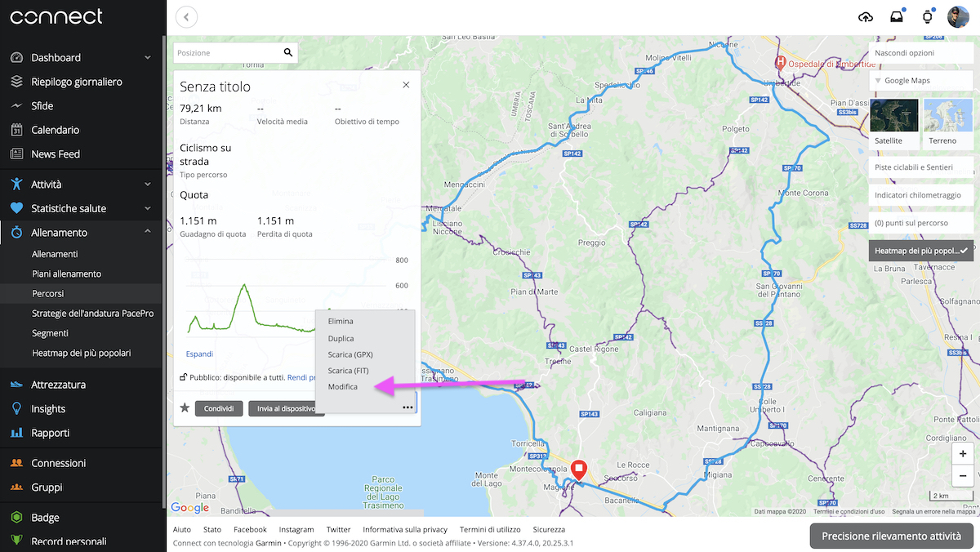Click the map zoom-in plus control

pyautogui.click(x=962, y=453)
